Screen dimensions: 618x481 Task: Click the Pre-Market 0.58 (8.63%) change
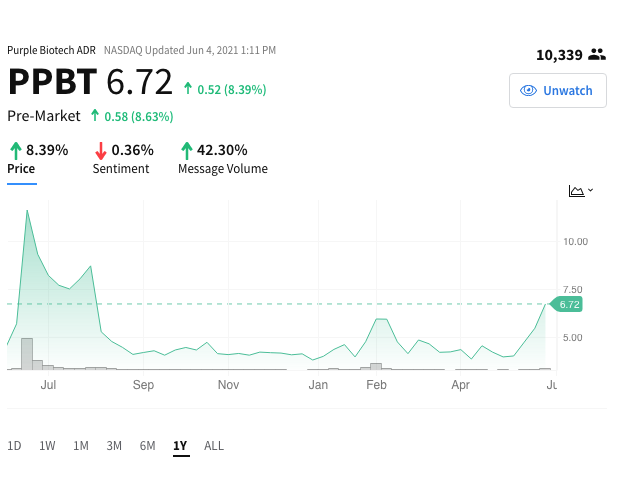click(x=139, y=117)
